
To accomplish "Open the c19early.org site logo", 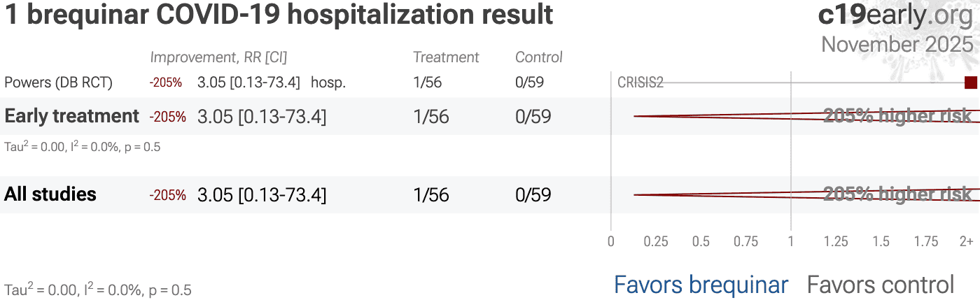I will point(895,15).
